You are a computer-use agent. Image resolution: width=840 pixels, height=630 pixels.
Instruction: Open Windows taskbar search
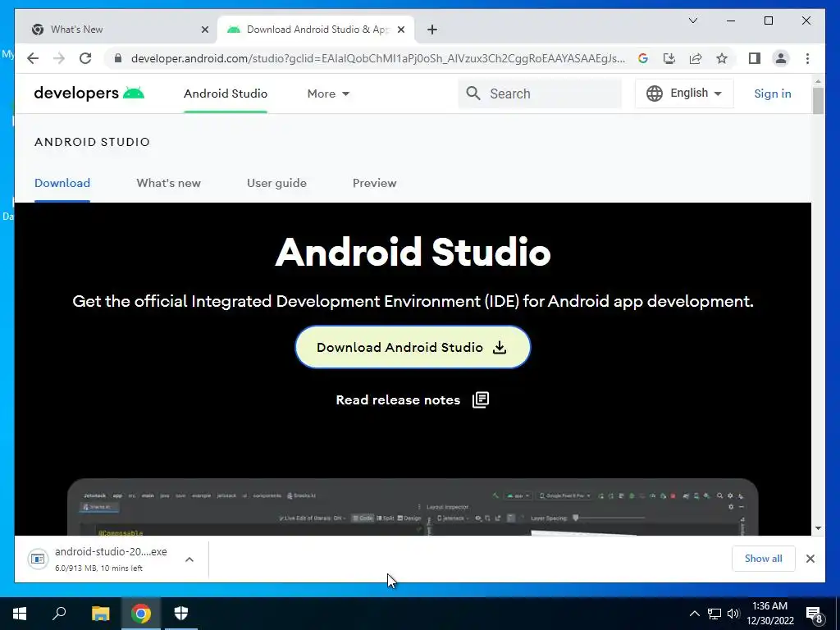coord(59,614)
